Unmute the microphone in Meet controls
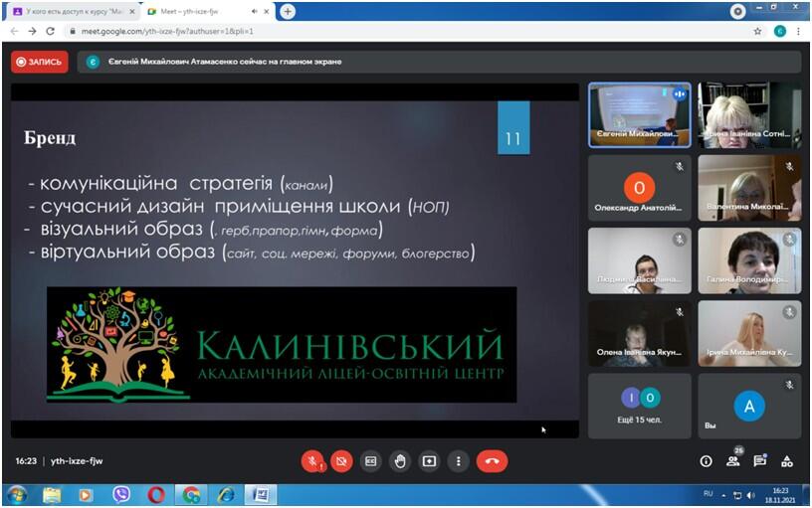 [x=312, y=461]
